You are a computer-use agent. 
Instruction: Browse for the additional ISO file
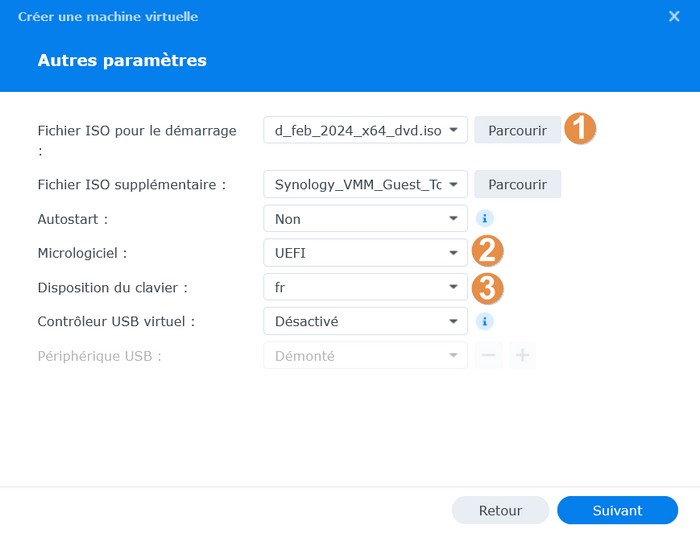517,184
